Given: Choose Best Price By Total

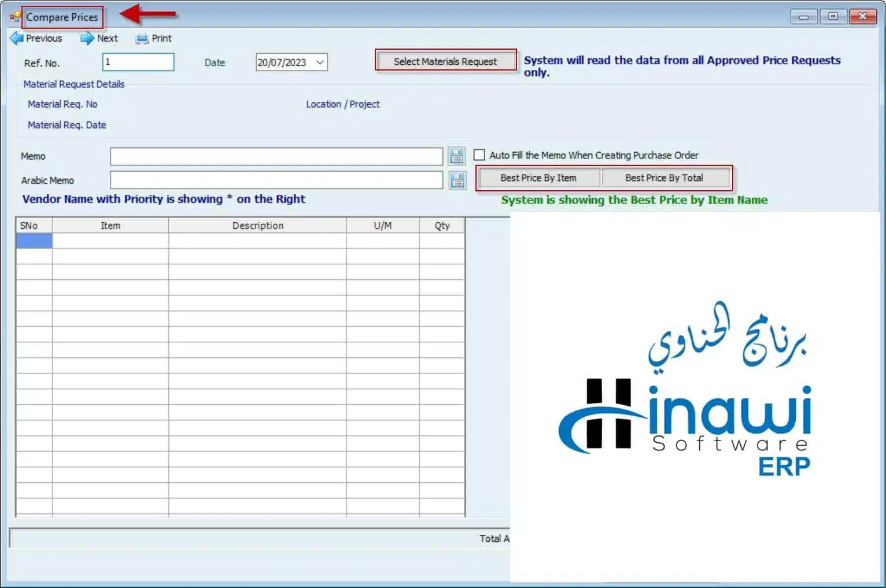Looking at the screenshot, I should click(664, 178).
